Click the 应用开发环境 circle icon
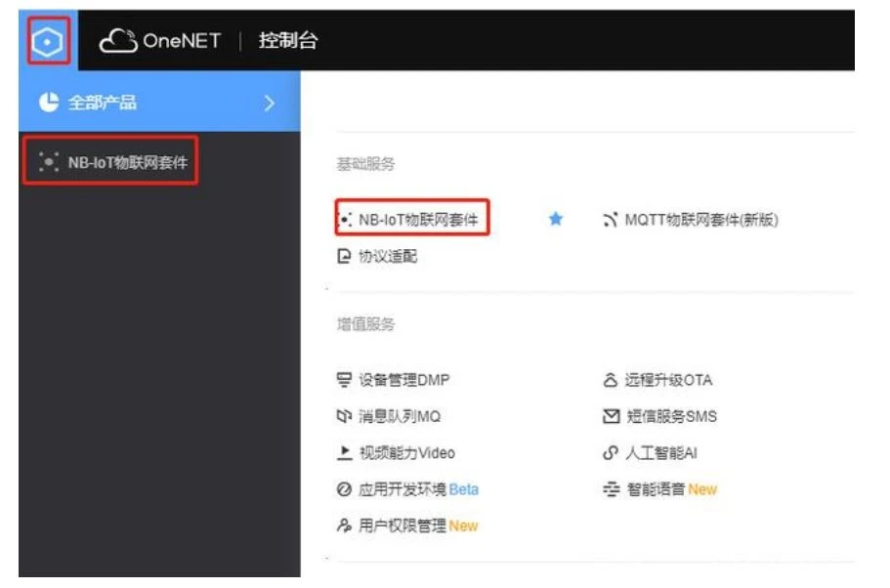The width and height of the screenshot is (890, 588). [x=344, y=489]
